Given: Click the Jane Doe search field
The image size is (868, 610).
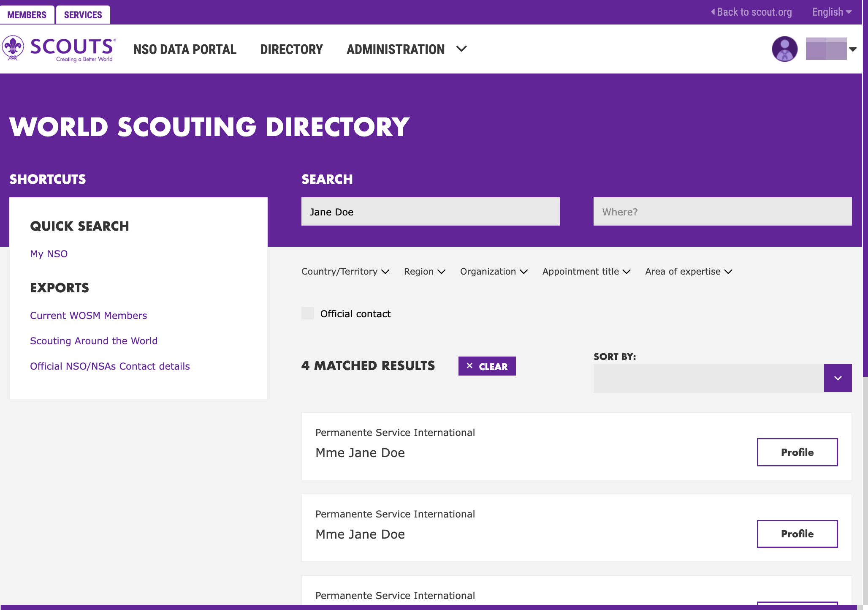Looking at the screenshot, I should [431, 212].
